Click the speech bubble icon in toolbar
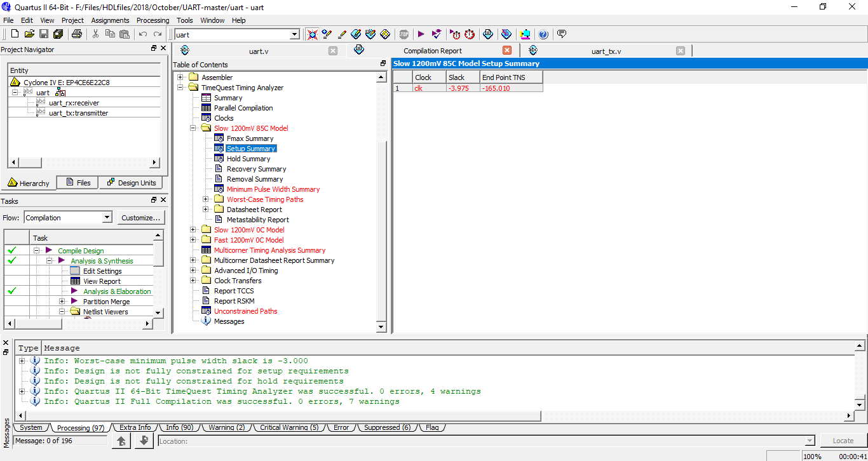Image resolution: width=868 pixels, height=461 pixels. point(562,34)
